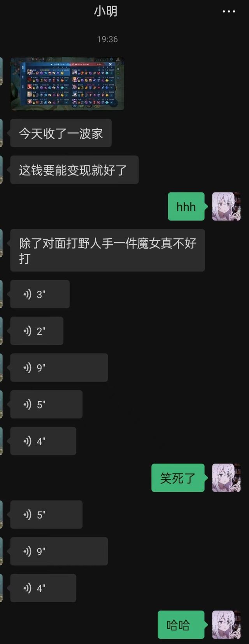Select the '今天收了一波家' message bubble

(61, 133)
